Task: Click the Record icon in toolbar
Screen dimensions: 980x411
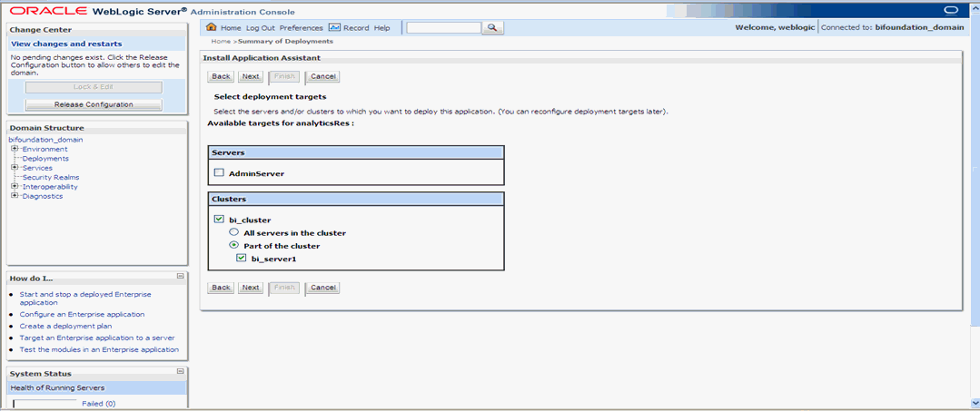Action: click(x=334, y=27)
